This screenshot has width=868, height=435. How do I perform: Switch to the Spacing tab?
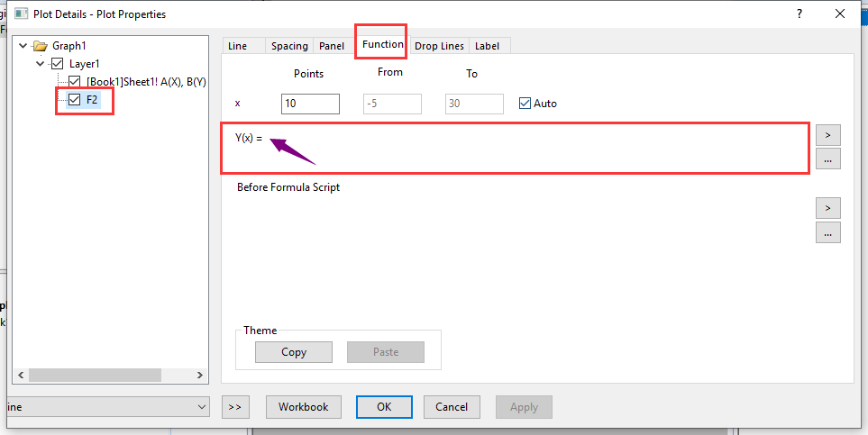click(x=289, y=46)
